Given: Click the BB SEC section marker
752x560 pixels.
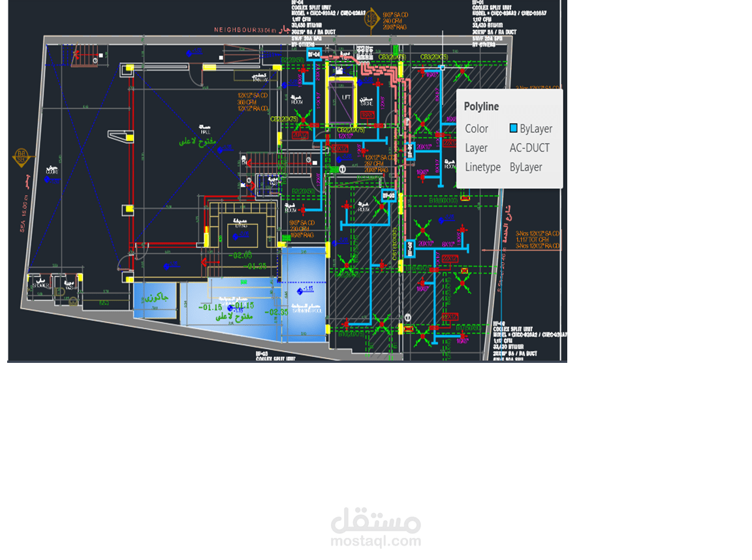Looking at the screenshot, I should [22, 157].
